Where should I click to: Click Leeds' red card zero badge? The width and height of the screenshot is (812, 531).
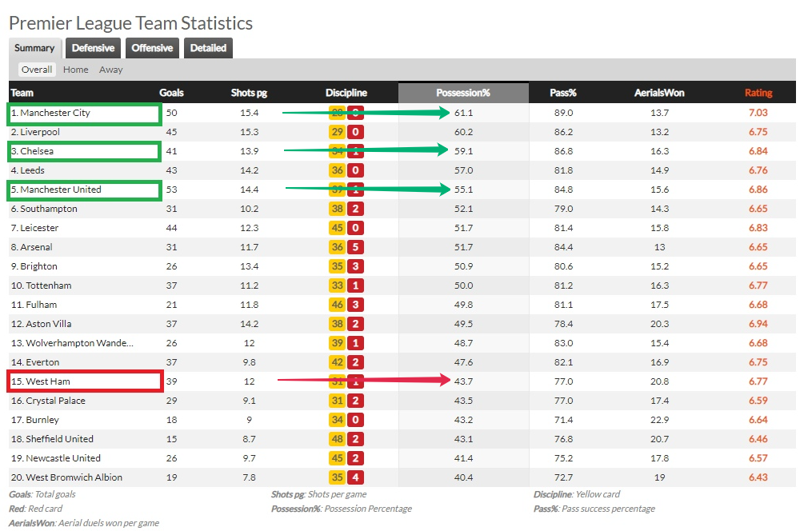tap(356, 170)
